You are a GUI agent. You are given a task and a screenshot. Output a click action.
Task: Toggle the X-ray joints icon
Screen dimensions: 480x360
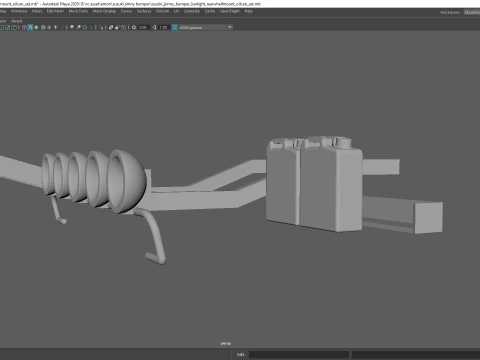coord(123,27)
